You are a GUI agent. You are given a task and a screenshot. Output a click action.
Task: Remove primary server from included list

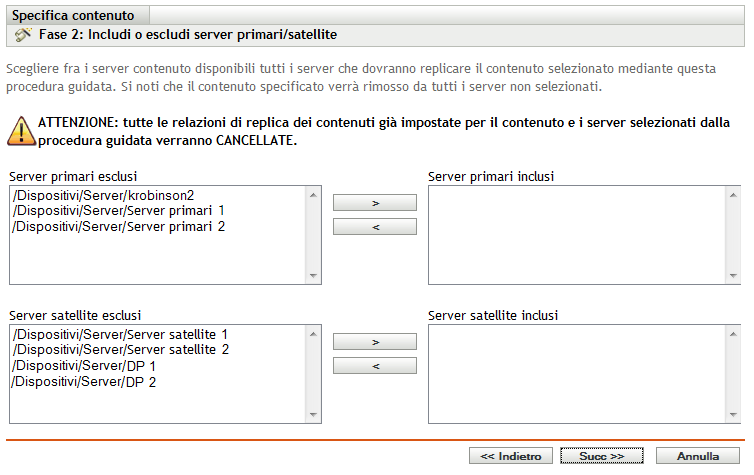(375, 227)
